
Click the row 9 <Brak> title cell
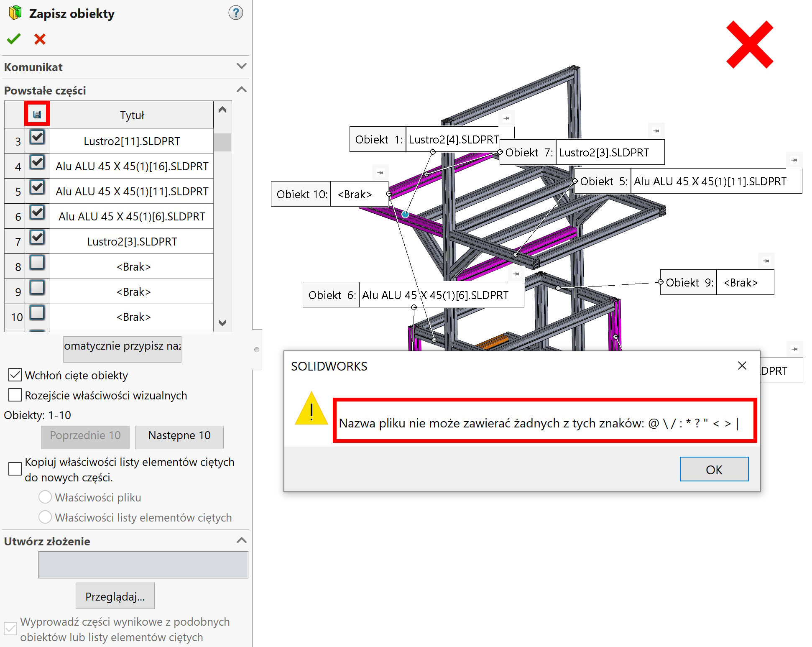click(x=132, y=292)
